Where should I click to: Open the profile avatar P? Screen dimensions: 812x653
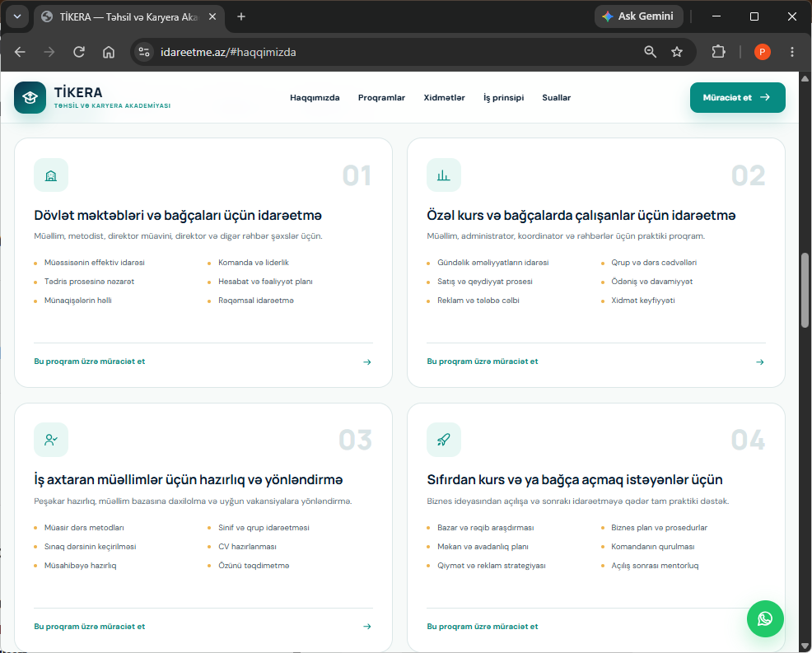(x=762, y=52)
